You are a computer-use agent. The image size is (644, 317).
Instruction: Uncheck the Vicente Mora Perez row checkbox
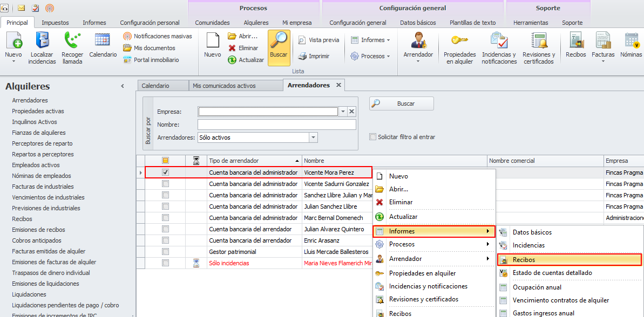(x=166, y=173)
